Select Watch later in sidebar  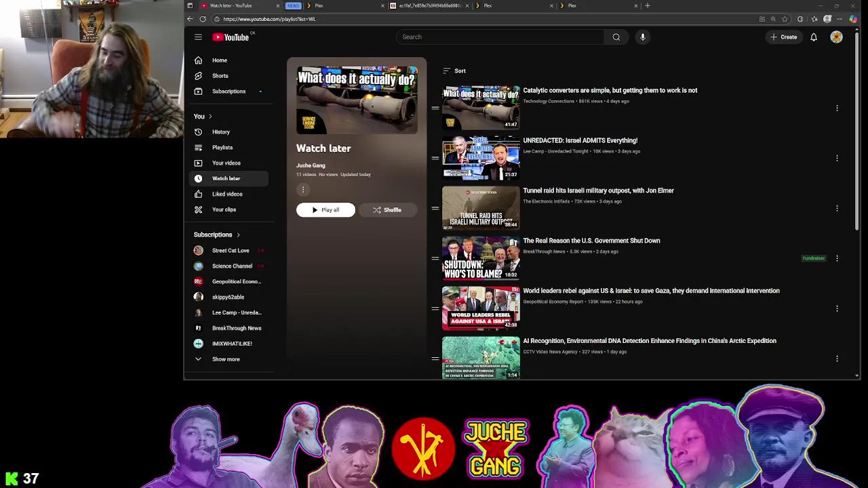(228, 178)
